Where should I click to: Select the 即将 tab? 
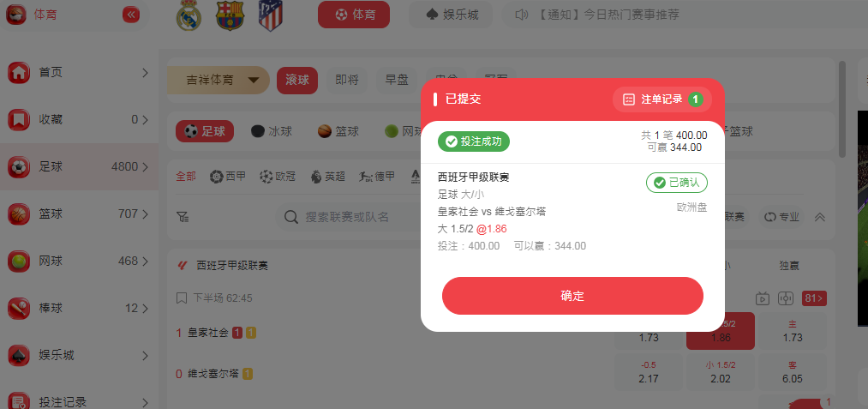[x=347, y=81]
